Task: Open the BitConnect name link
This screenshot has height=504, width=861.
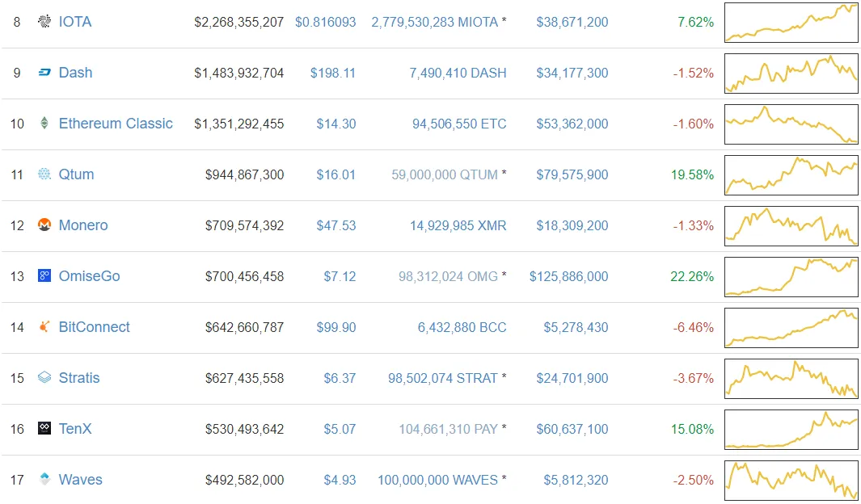Action: 95,327
